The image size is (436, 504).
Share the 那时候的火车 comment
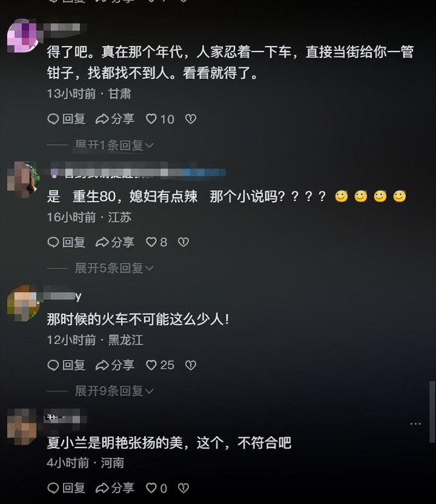point(114,365)
